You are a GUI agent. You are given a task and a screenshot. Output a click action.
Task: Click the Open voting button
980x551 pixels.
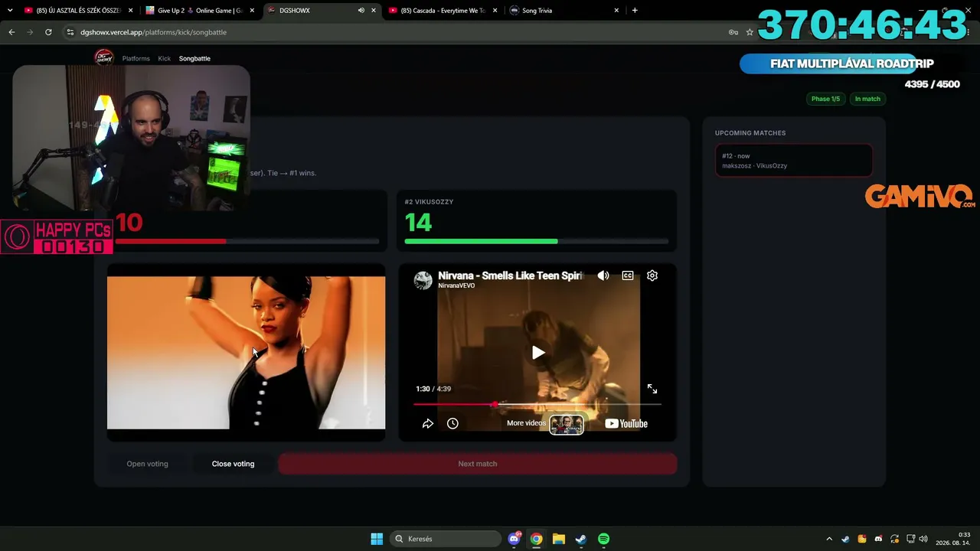147,464
